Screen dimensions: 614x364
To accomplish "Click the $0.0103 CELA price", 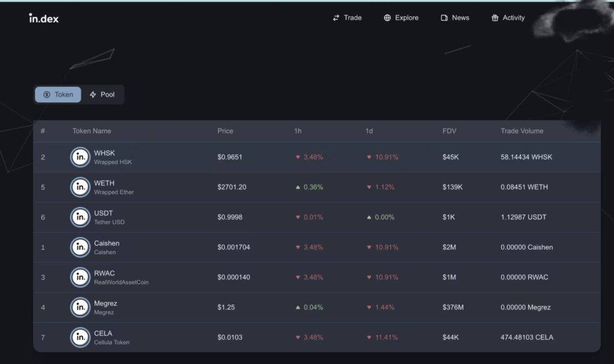I will pyautogui.click(x=230, y=337).
